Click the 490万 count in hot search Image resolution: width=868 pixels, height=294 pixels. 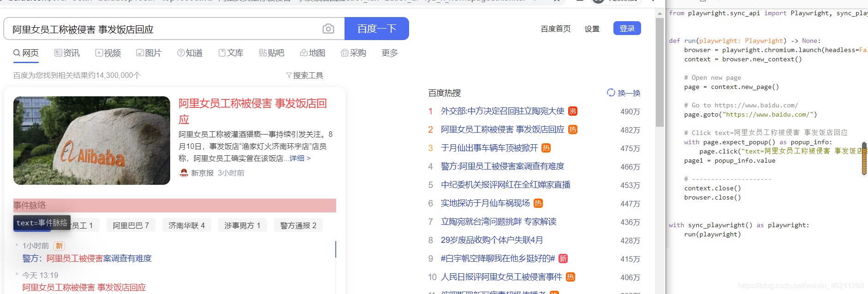coord(630,112)
